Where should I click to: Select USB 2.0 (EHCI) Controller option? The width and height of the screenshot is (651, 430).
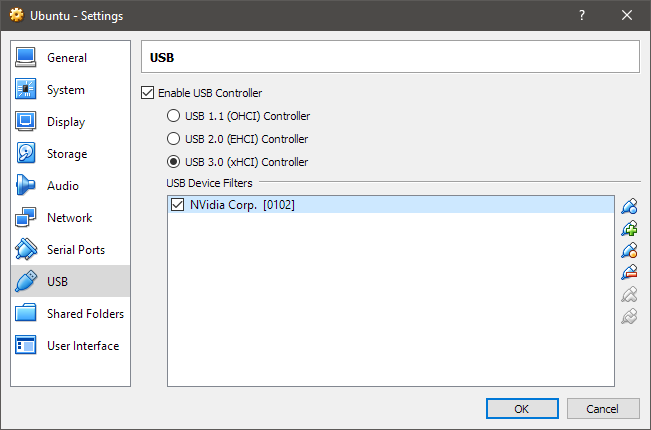tap(174, 139)
